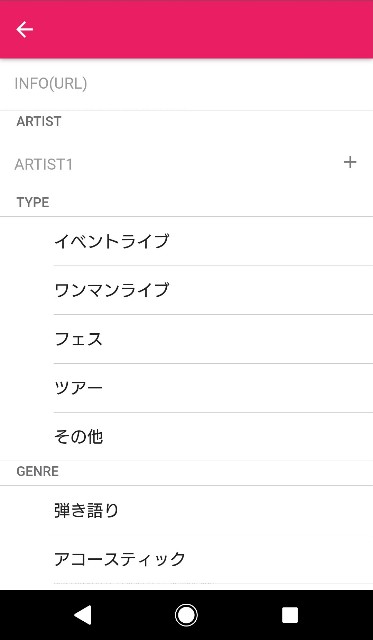Choose フェス as event type
The height and width of the screenshot is (640, 373).
coord(186,339)
